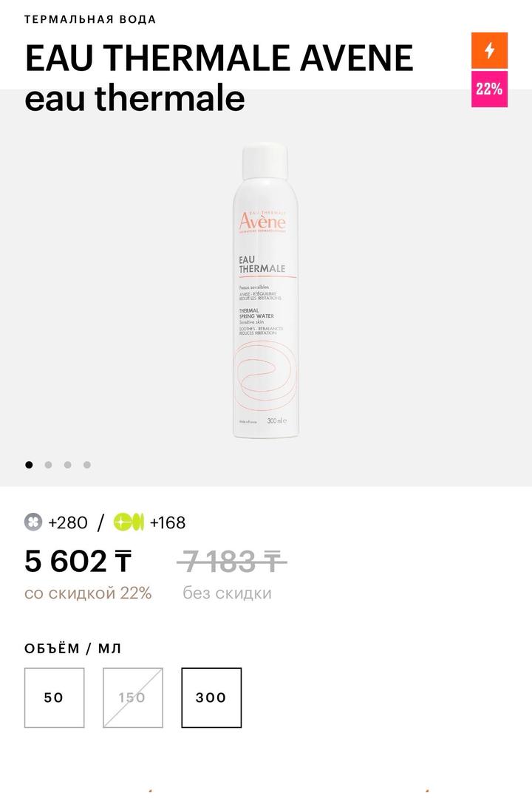
Task: Tap the +168 bonus points text
Action: click(168, 522)
